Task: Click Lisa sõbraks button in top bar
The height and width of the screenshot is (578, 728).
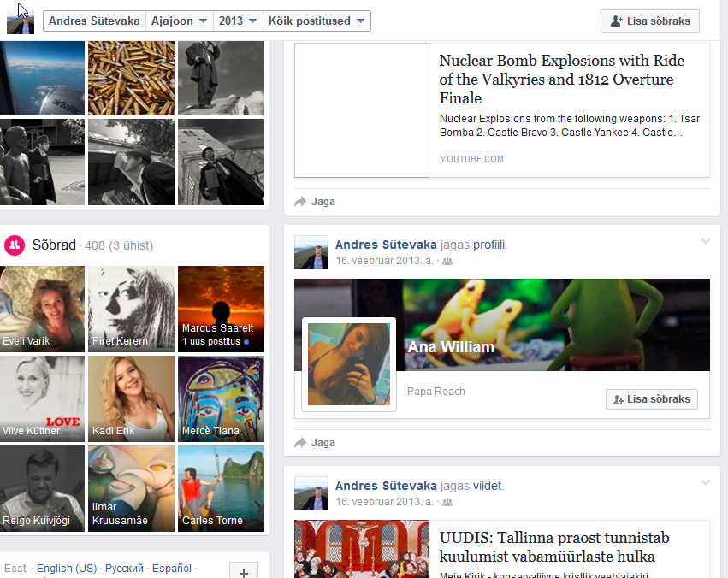Action: click(650, 21)
